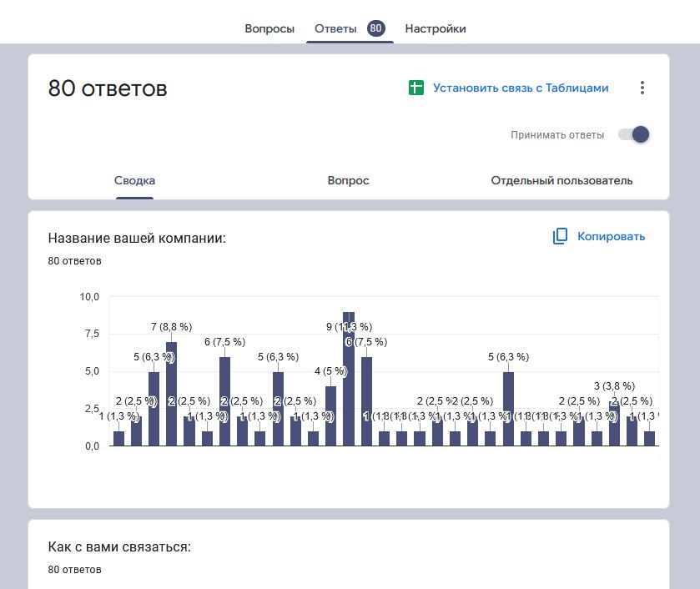Click the tallest bar labeled 9 (11,3 %)

349,380
